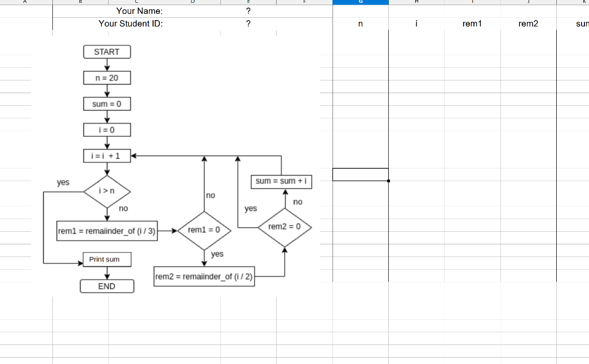Image resolution: width=589 pixels, height=364 pixels.
Task: Click the column G header
Action: click(360, 2)
